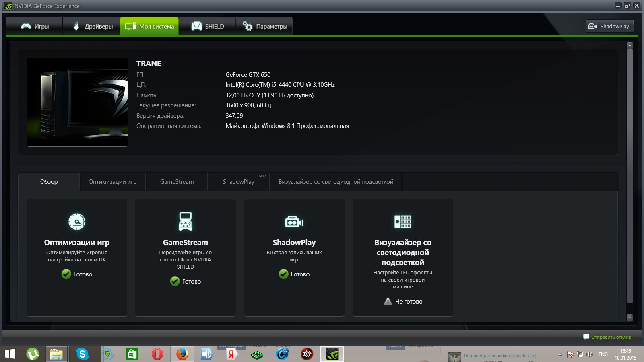Image resolution: width=644 pixels, height=362 pixels.
Task: Click the ShadowPlay button at top right
Action: coord(609,26)
